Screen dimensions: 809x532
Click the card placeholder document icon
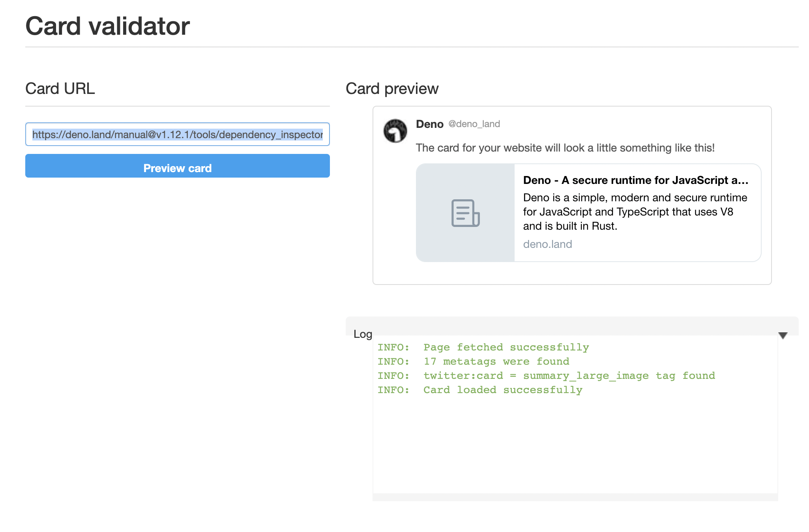465,213
